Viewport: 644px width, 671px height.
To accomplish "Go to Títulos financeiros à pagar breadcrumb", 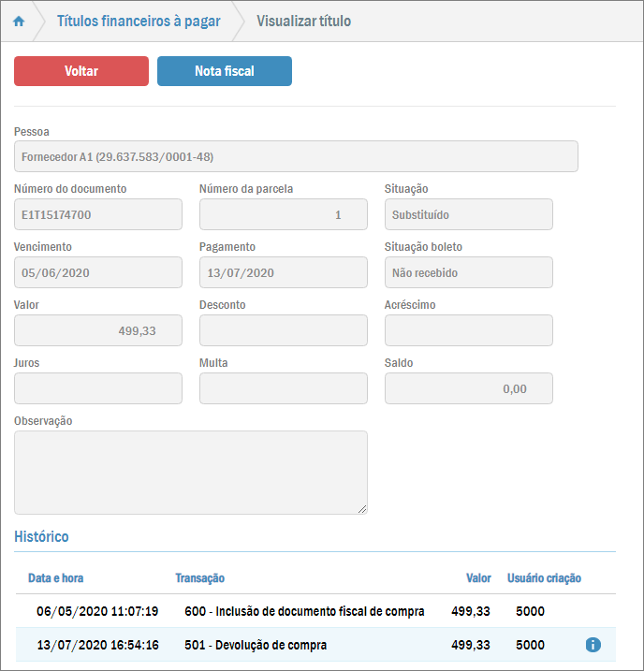I will click(x=139, y=22).
